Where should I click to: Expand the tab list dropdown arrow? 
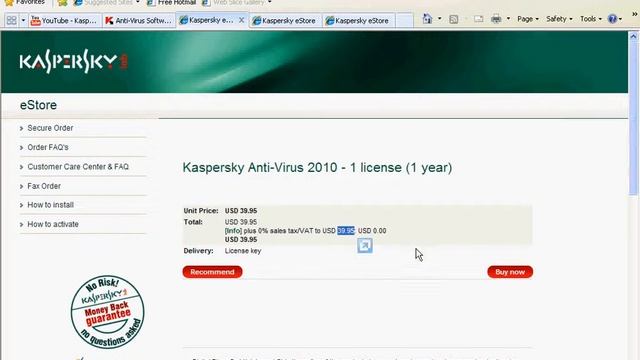[x=23, y=20]
